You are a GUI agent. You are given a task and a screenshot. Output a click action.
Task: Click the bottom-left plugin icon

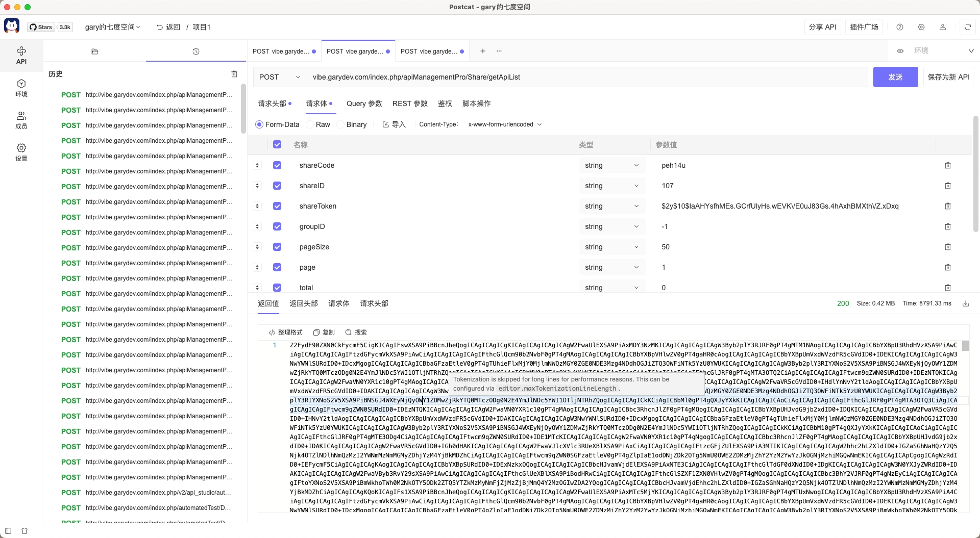point(24,531)
